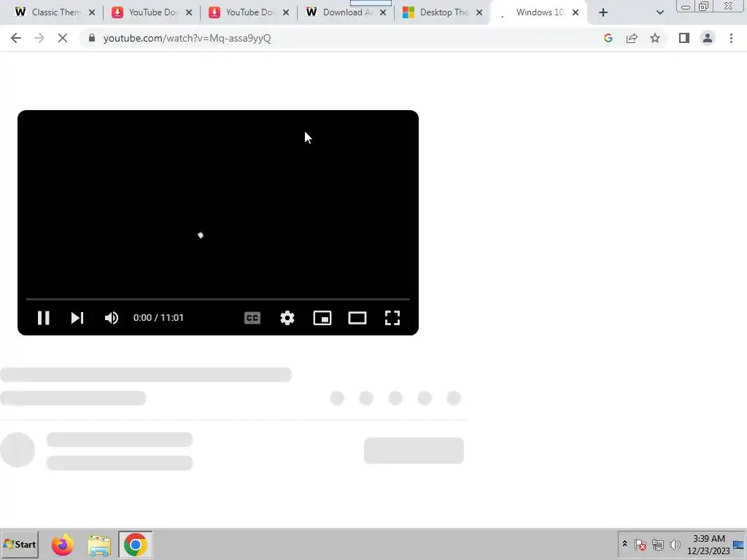Open the Chrome profile avatar
This screenshot has width=747, height=560.
(708, 38)
